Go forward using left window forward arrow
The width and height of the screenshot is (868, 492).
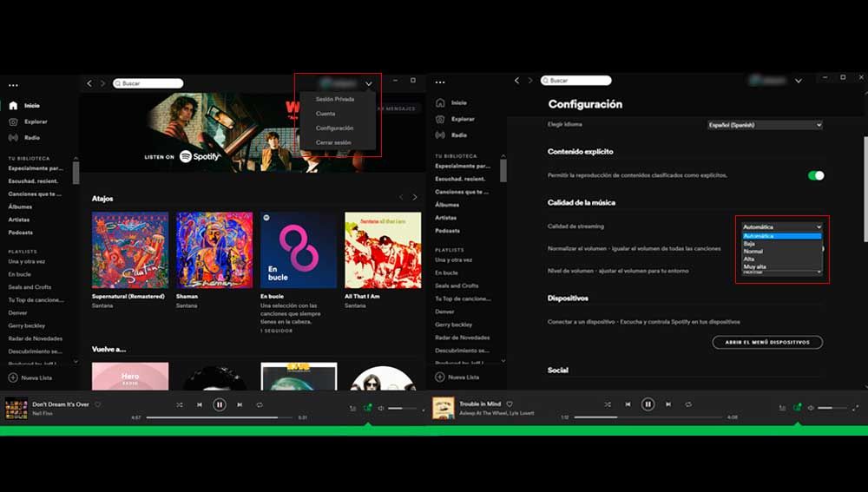coord(102,83)
